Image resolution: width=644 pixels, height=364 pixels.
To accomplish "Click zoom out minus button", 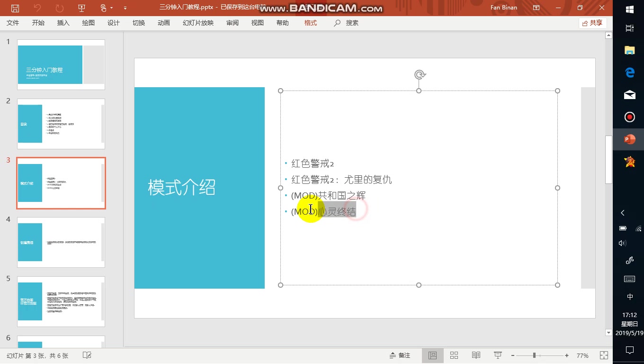I will [x=513, y=355].
